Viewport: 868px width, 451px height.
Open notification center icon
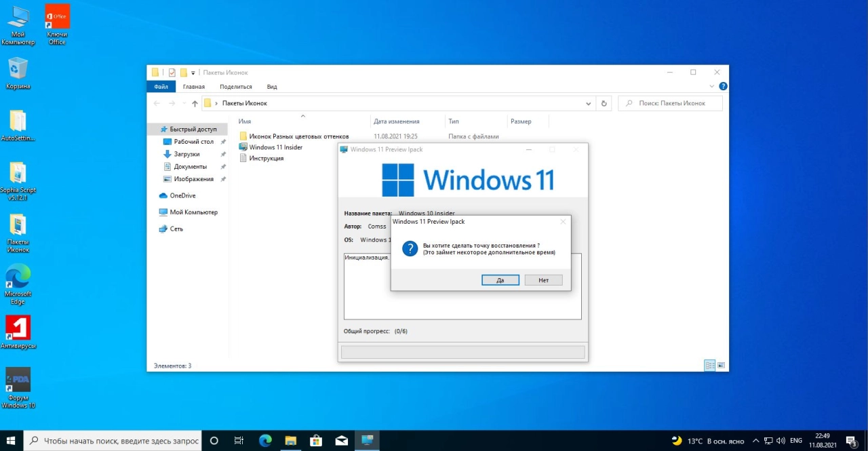tap(852, 441)
